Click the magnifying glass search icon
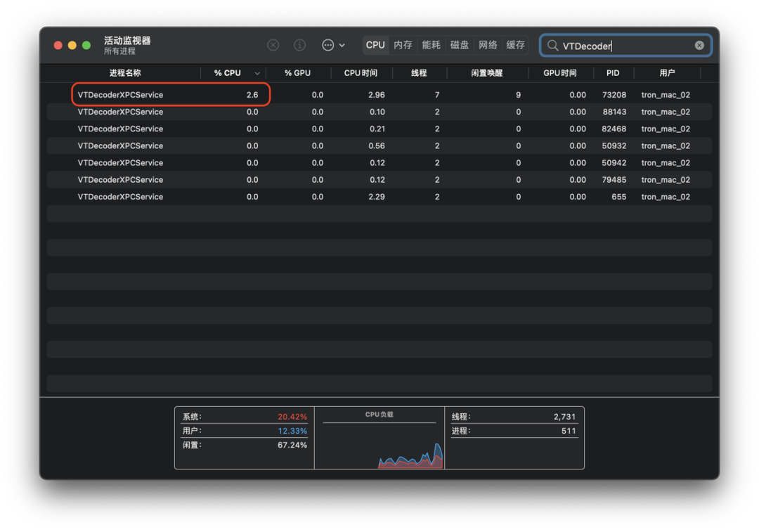 553,45
